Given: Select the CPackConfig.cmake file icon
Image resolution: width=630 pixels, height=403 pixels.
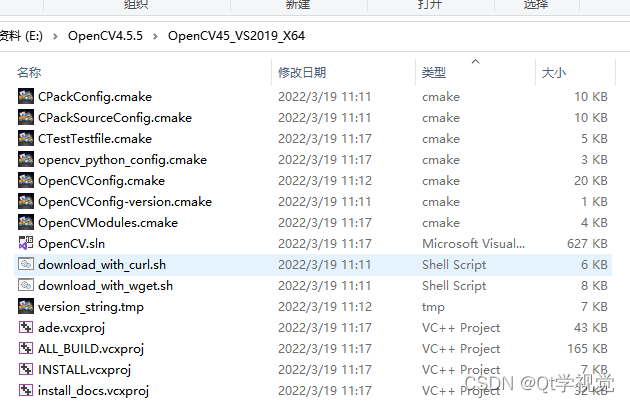Looking at the screenshot, I should coord(26,97).
